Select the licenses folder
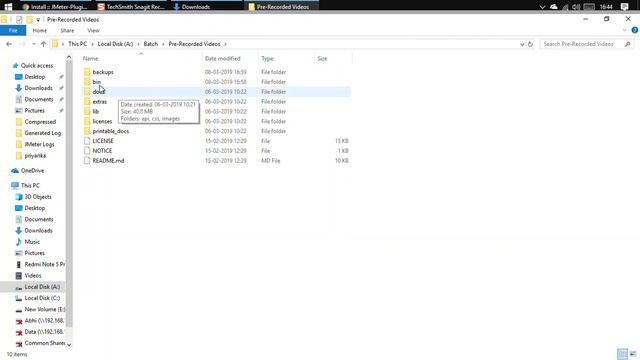The height and width of the screenshot is (360, 640). [x=102, y=121]
